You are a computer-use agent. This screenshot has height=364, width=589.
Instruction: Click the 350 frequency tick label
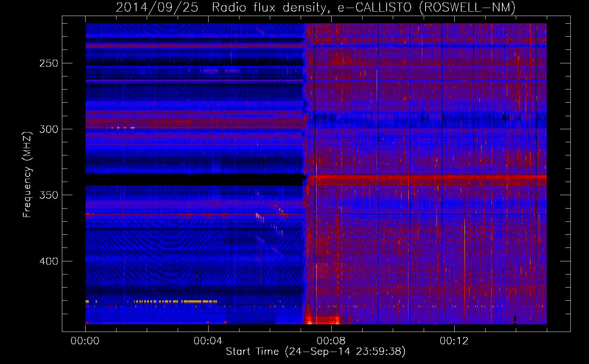point(49,195)
